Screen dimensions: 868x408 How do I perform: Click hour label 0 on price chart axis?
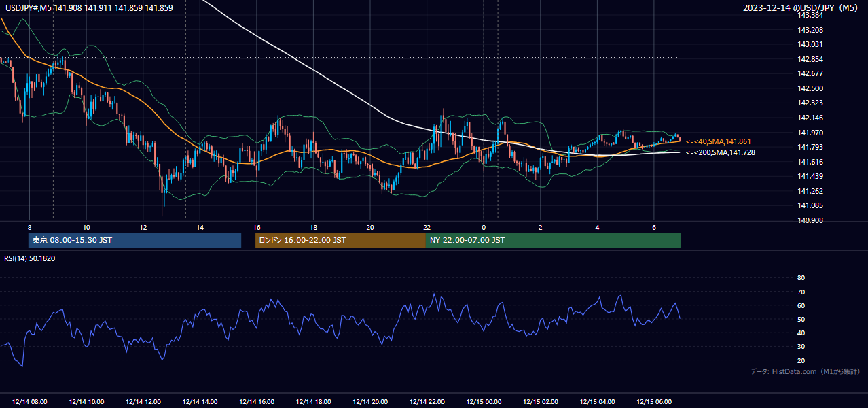click(484, 227)
